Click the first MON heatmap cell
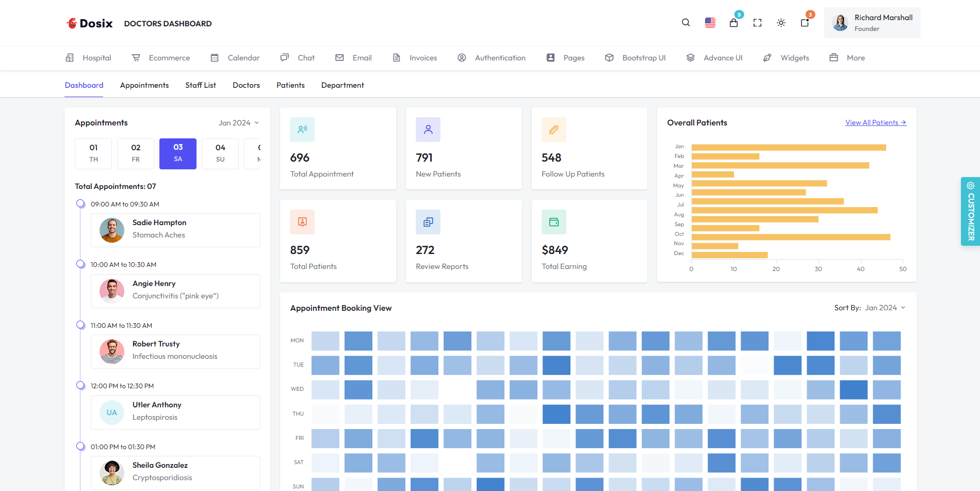 tap(325, 341)
